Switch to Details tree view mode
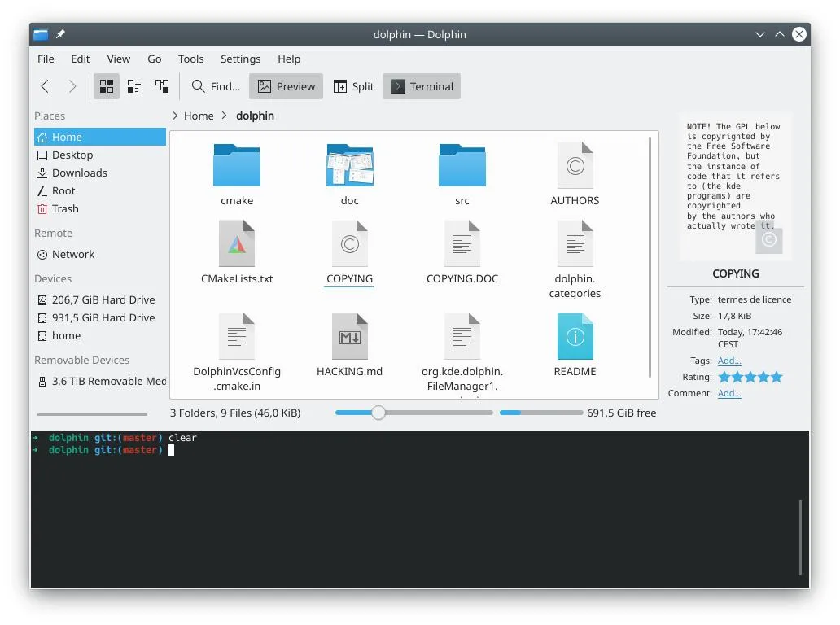Image resolution: width=840 pixels, height=625 pixels. (162, 86)
